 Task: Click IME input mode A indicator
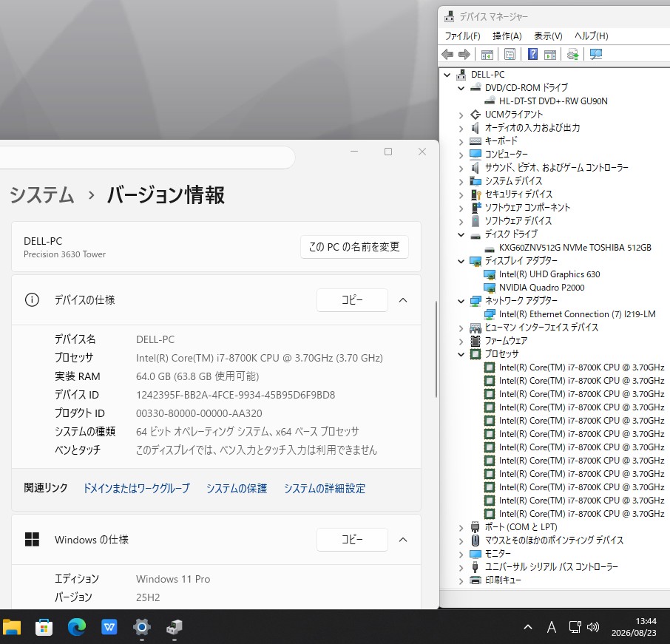pos(552,627)
